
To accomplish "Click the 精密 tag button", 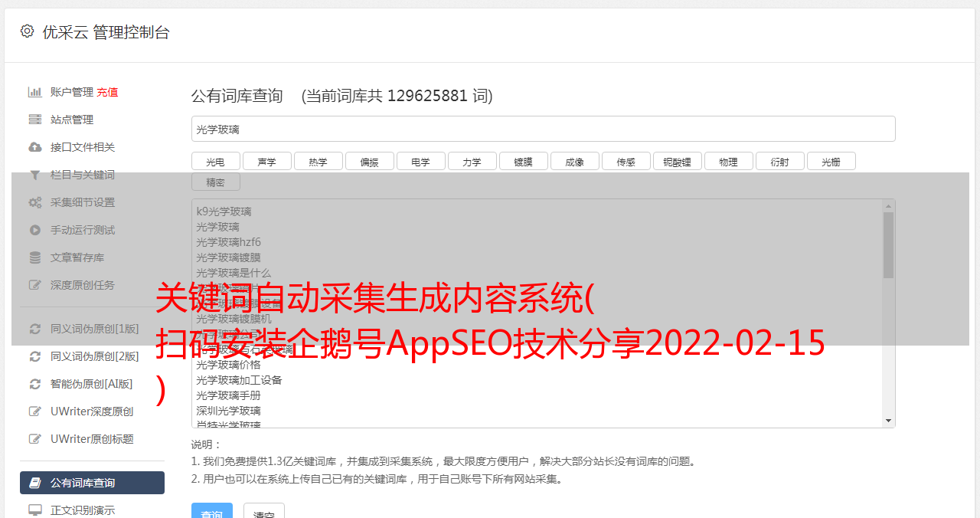I will point(215,182).
